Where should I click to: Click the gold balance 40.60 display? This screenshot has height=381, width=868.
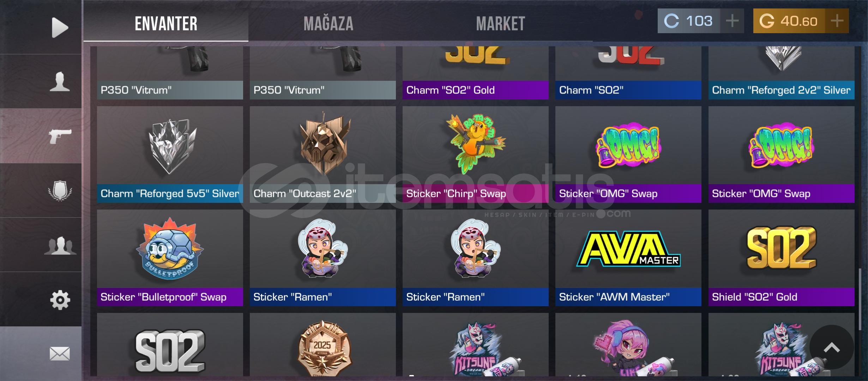pos(789,21)
